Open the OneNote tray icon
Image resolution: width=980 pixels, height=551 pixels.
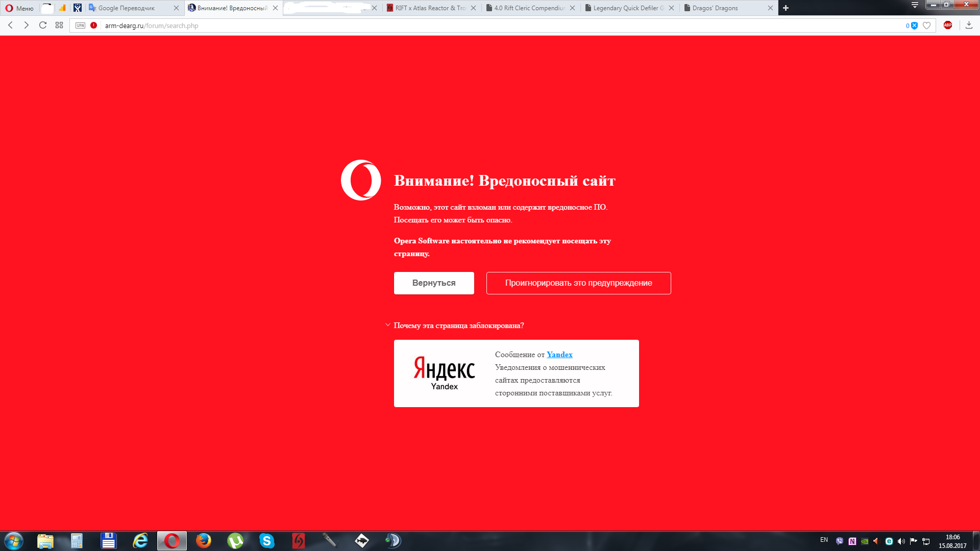(x=852, y=541)
